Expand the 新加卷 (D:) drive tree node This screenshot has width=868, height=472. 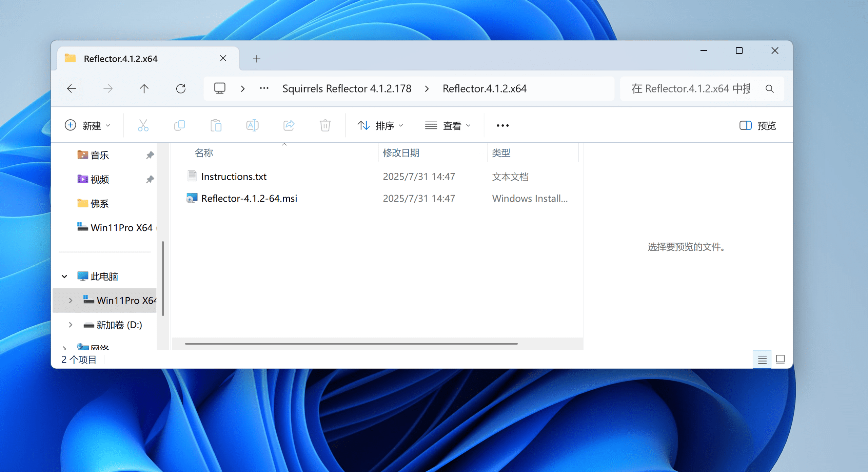coord(71,325)
